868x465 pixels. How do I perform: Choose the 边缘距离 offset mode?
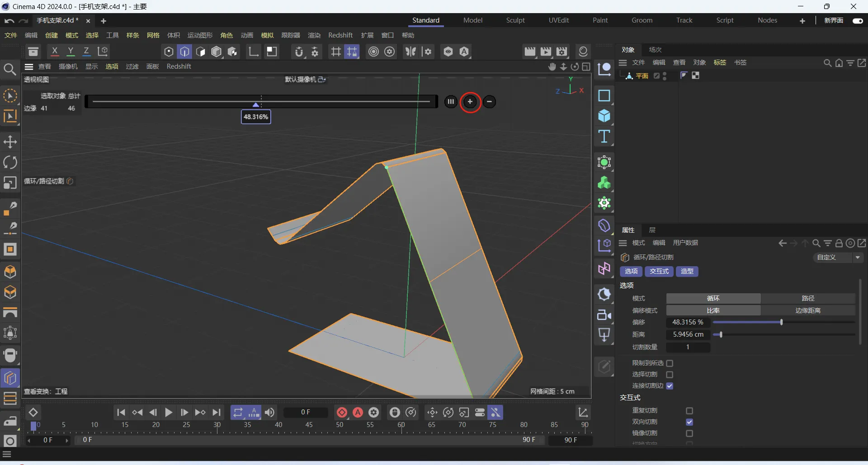[807, 310]
